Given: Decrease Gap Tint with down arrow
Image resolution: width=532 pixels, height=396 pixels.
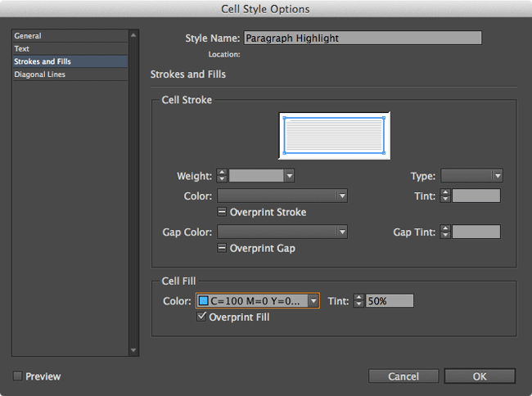Looking at the screenshot, I should [445, 235].
